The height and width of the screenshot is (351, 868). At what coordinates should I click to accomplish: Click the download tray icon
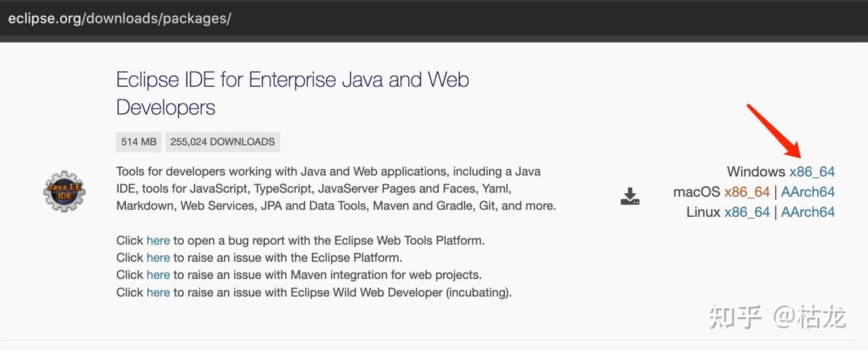tap(630, 197)
